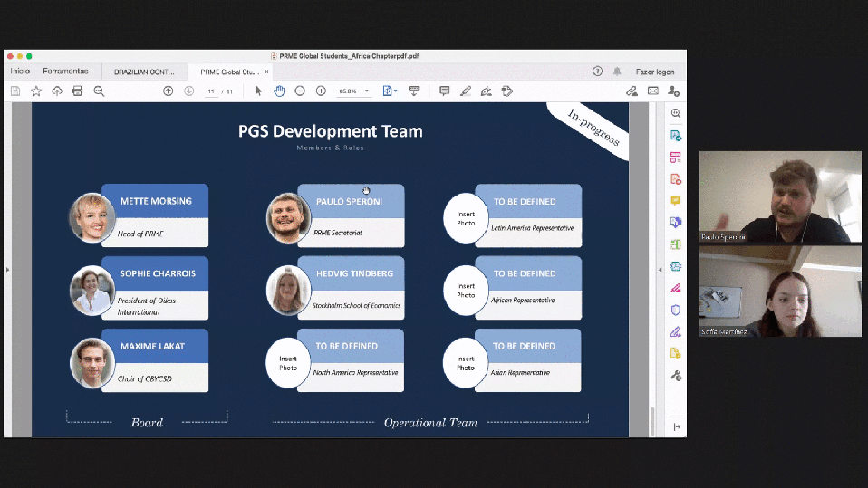The height and width of the screenshot is (488, 868).
Task: Click Insert Photo for African Representative
Action: [466, 291]
